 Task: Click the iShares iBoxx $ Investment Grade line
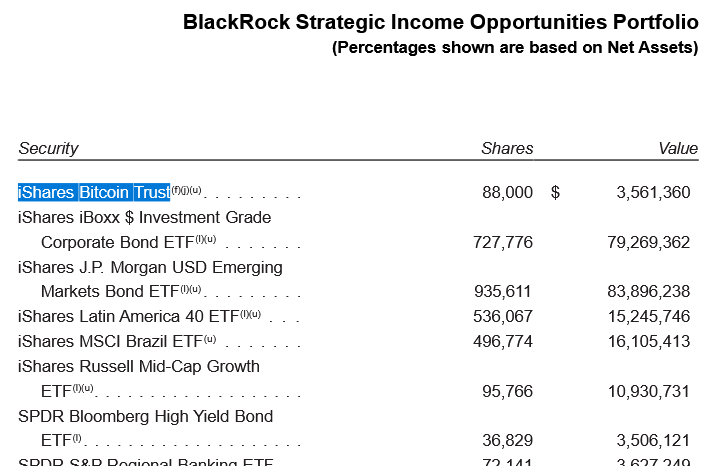(145, 217)
